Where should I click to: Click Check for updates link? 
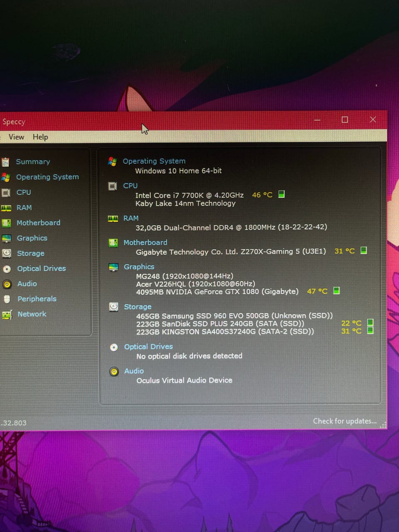pyautogui.click(x=345, y=421)
